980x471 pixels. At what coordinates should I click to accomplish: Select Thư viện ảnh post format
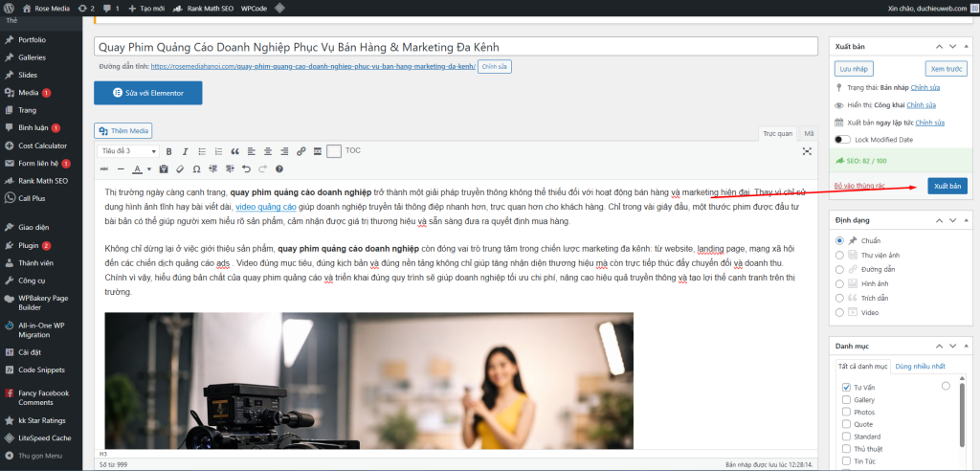pyautogui.click(x=838, y=256)
